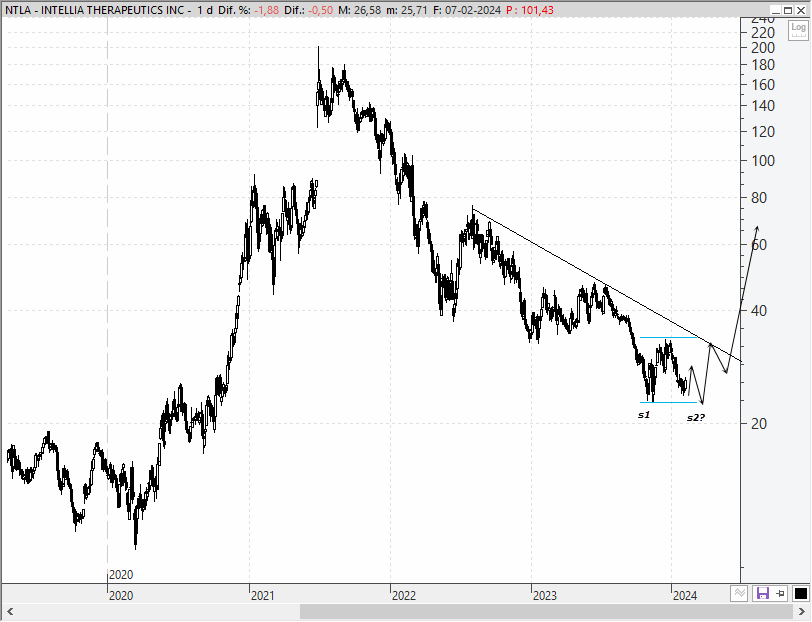Toggle the Log scale button

tap(798, 30)
